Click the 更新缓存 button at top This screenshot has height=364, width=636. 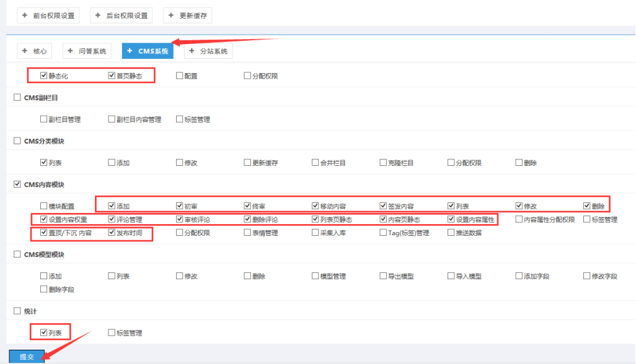point(188,15)
